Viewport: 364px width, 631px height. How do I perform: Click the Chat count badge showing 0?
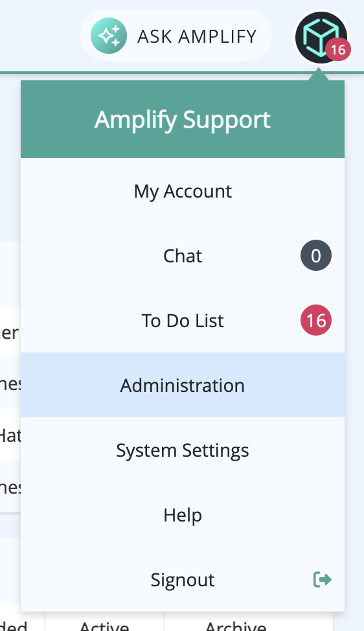click(x=315, y=255)
